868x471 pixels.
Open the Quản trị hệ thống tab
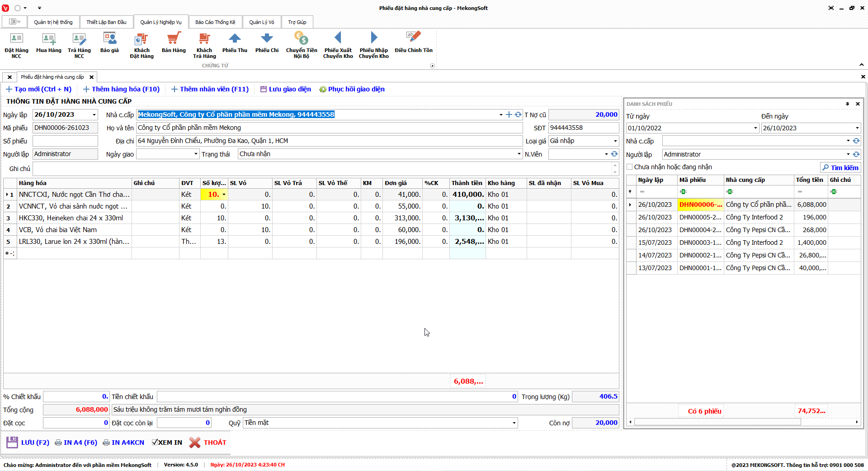tap(53, 22)
